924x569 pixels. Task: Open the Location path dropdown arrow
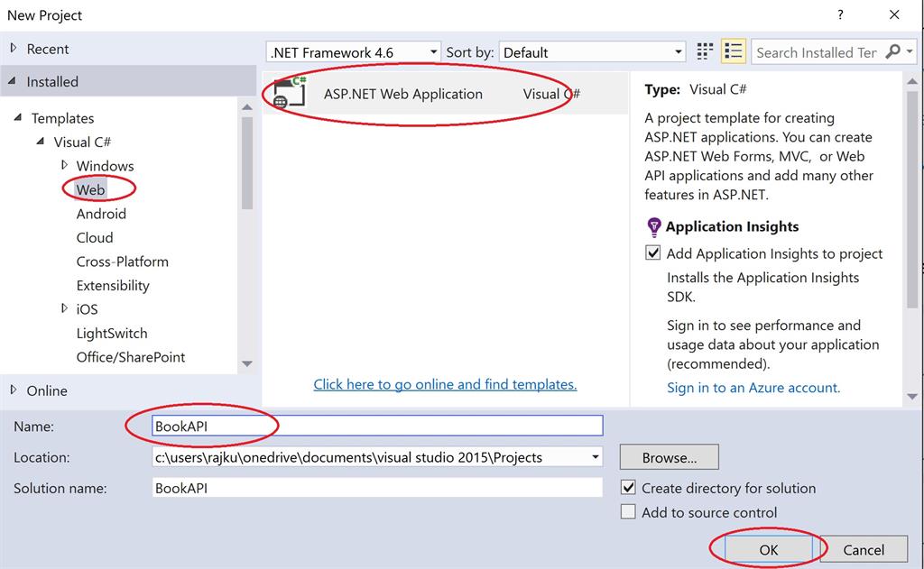pyautogui.click(x=596, y=457)
